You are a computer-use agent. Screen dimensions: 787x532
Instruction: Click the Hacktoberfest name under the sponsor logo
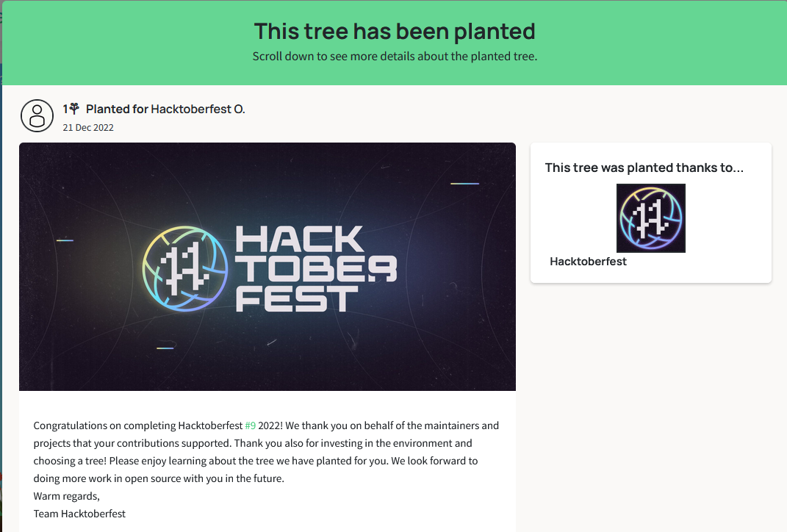coord(588,262)
